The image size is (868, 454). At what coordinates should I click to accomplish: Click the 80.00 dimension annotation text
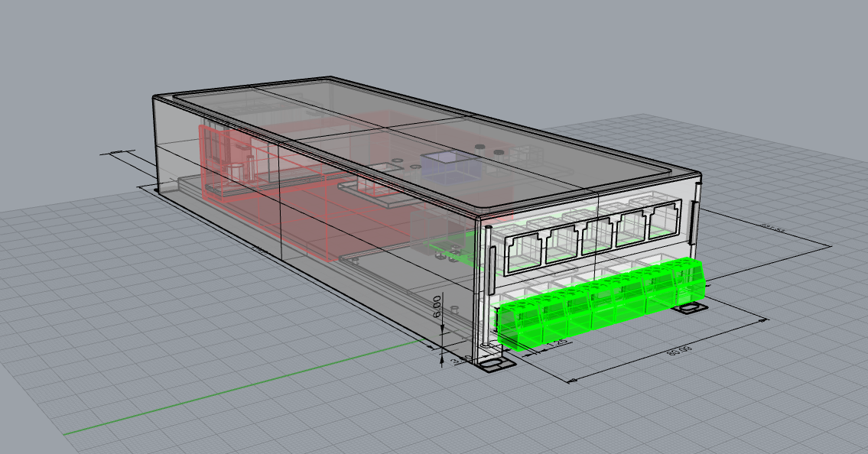click(678, 351)
